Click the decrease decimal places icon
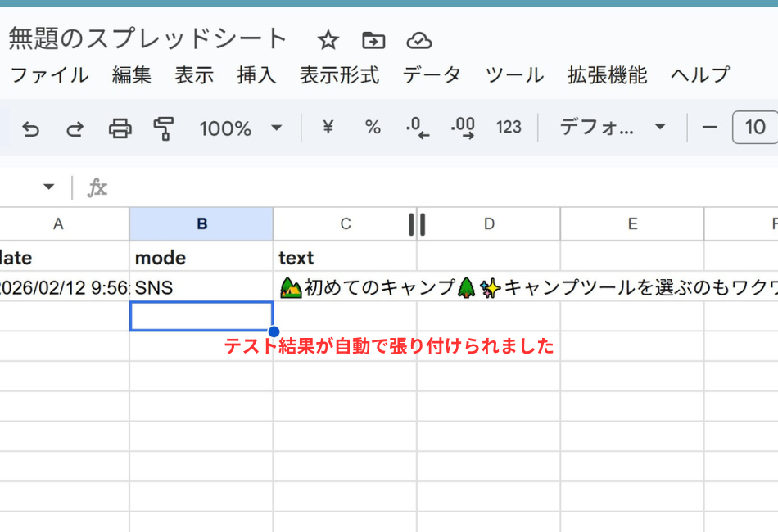The image size is (778, 532). (x=418, y=128)
